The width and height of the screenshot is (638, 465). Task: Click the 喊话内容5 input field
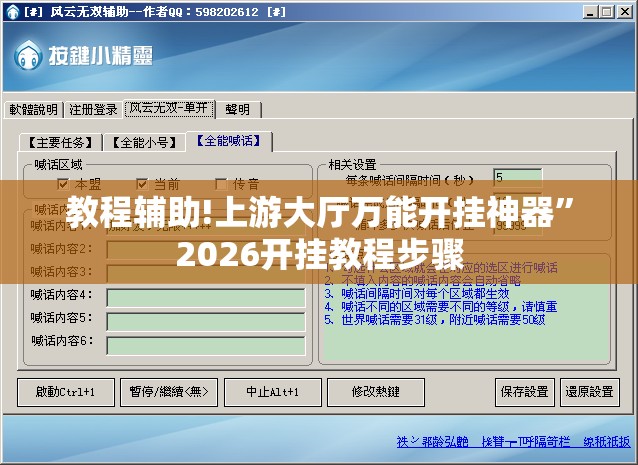(x=206, y=322)
